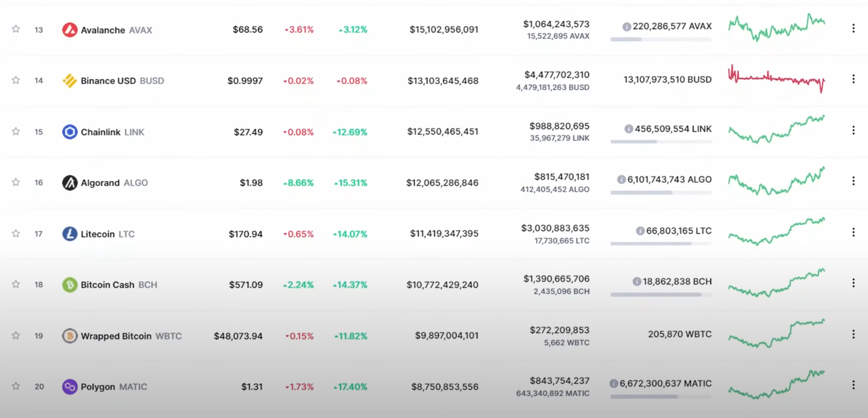This screenshot has height=418, width=868.
Task: Favorite Polygon with the star icon
Action: click(16, 386)
